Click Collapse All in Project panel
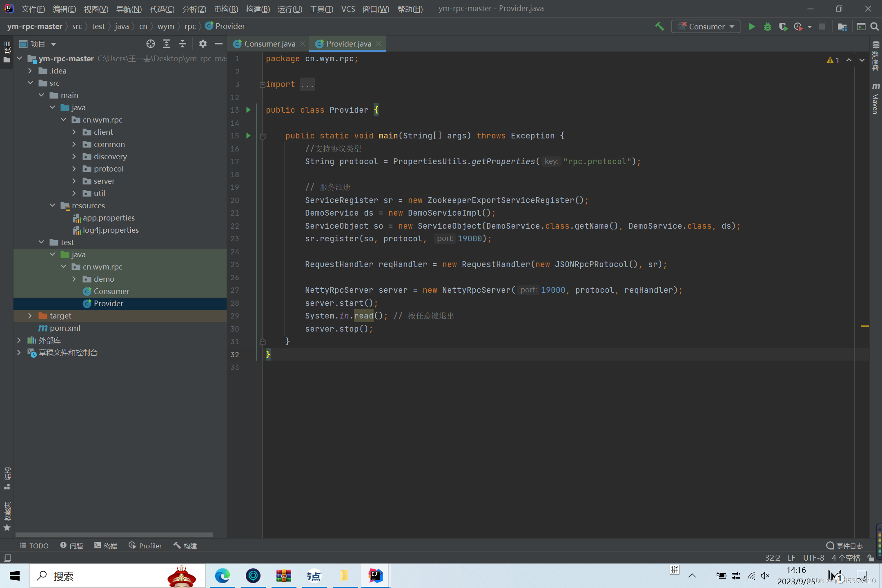The width and height of the screenshot is (882, 588). coord(183,44)
